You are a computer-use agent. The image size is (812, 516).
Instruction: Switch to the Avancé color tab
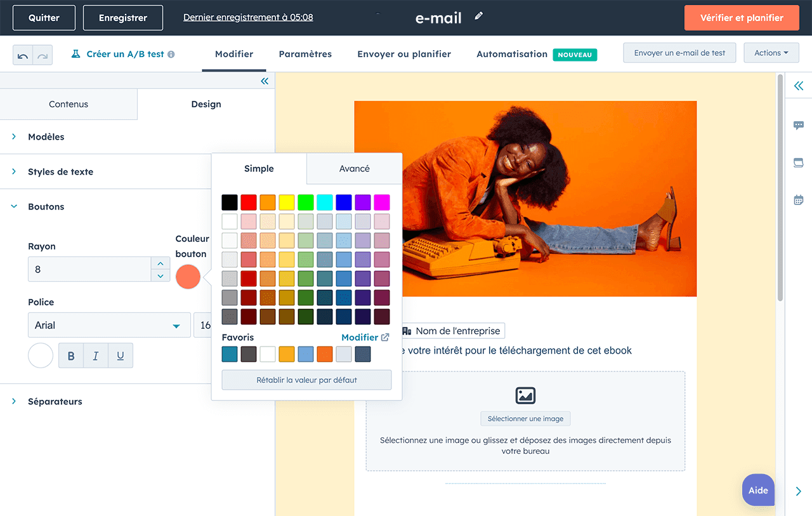[354, 168]
